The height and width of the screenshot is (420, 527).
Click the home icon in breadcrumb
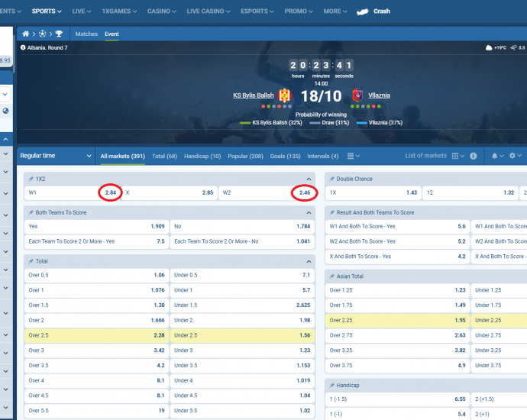click(x=25, y=34)
